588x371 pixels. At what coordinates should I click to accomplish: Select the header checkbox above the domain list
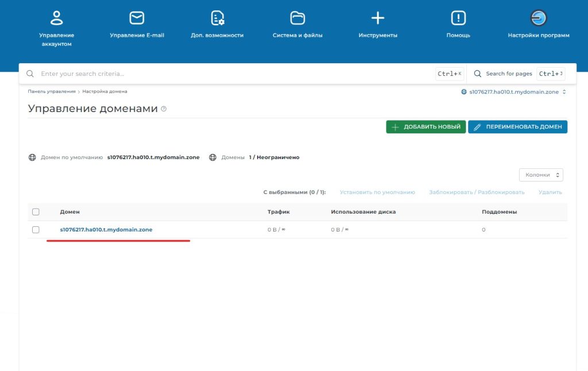coord(36,211)
